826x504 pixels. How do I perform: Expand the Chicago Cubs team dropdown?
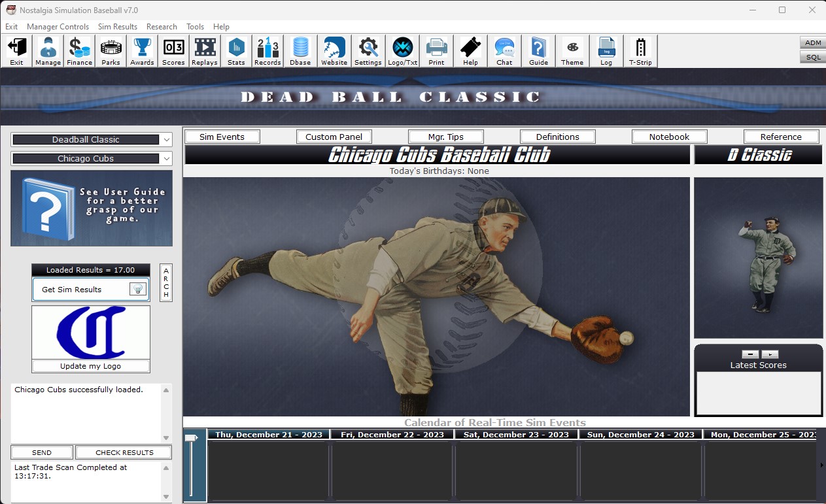click(166, 159)
